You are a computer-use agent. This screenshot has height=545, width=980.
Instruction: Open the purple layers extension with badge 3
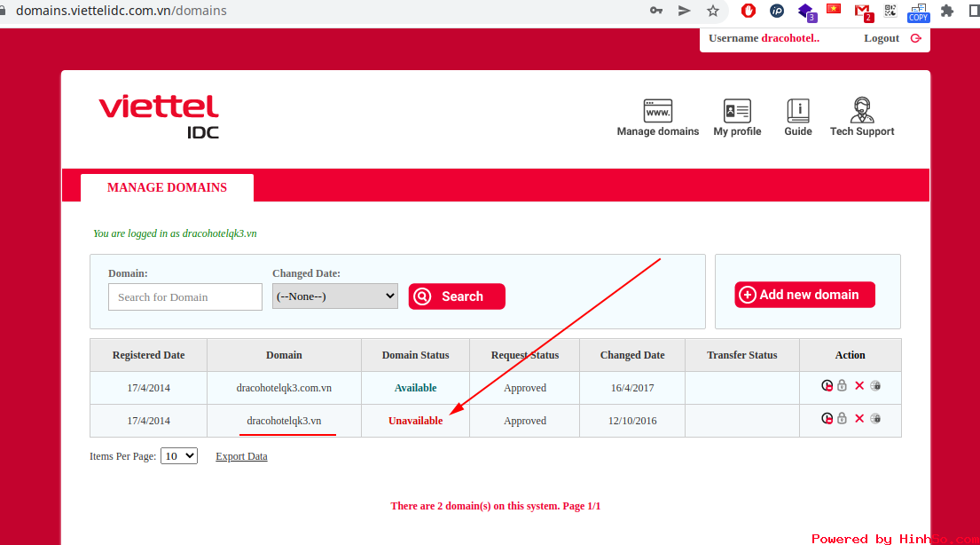806,12
